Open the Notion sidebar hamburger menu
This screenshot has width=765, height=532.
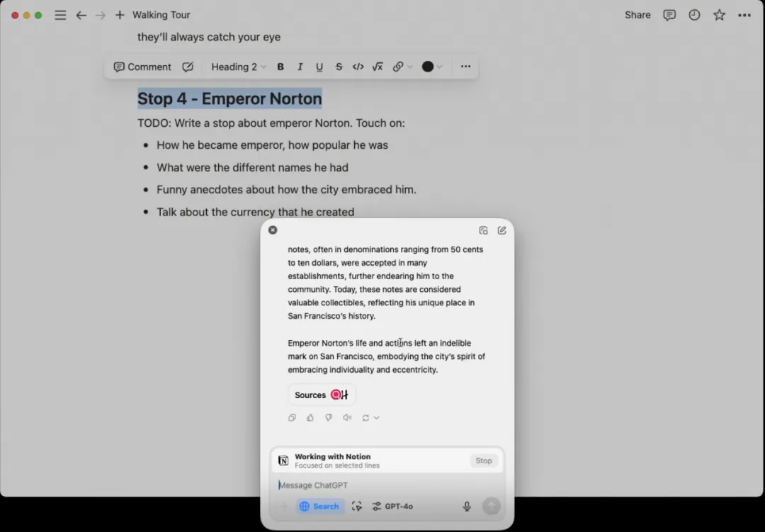point(60,15)
